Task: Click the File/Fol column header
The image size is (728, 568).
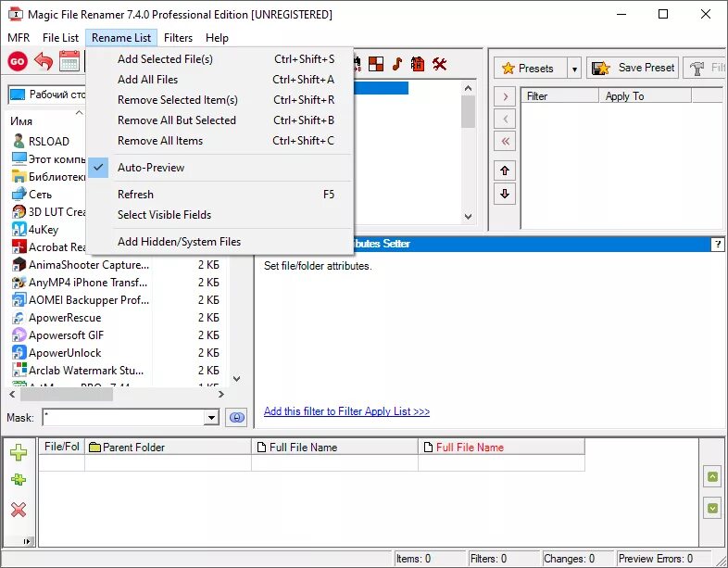Action: (x=62, y=447)
